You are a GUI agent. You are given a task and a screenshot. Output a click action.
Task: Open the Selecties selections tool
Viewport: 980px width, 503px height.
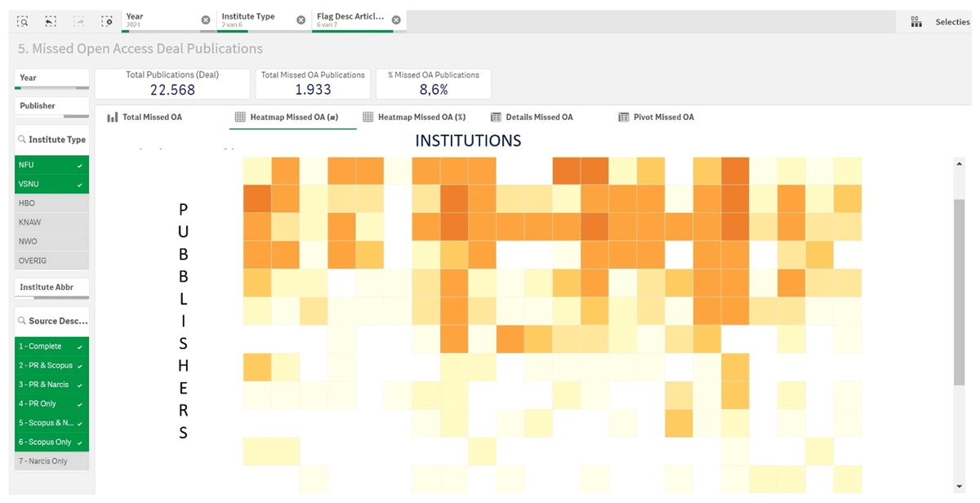[x=940, y=22]
